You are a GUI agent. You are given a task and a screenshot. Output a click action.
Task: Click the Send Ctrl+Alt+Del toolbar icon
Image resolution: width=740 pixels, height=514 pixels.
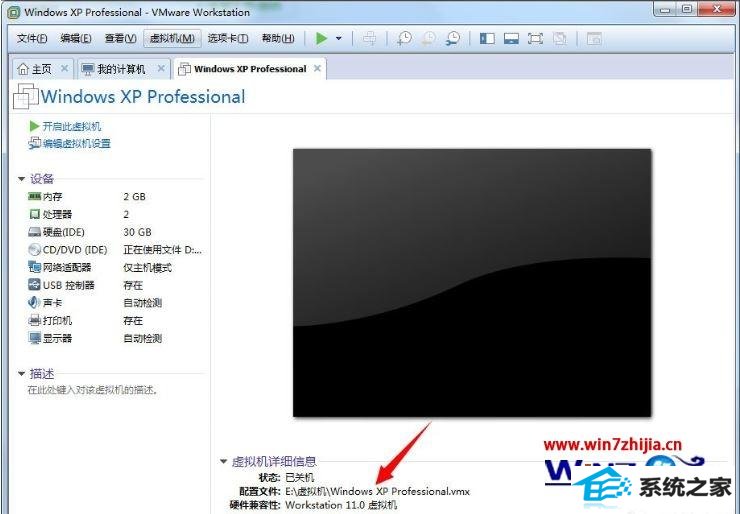pos(370,38)
